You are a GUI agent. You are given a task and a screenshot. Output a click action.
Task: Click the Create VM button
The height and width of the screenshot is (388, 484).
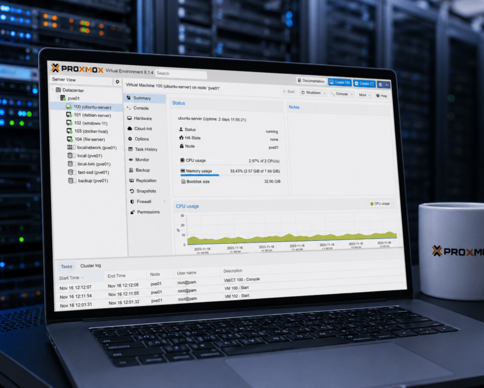coord(340,82)
